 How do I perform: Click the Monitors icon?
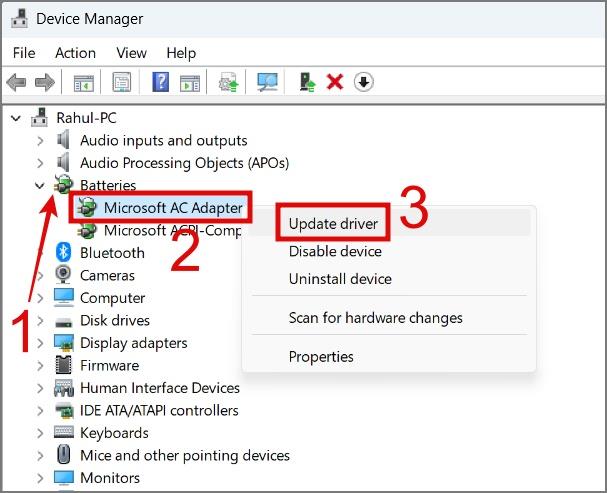(x=63, y=477)
